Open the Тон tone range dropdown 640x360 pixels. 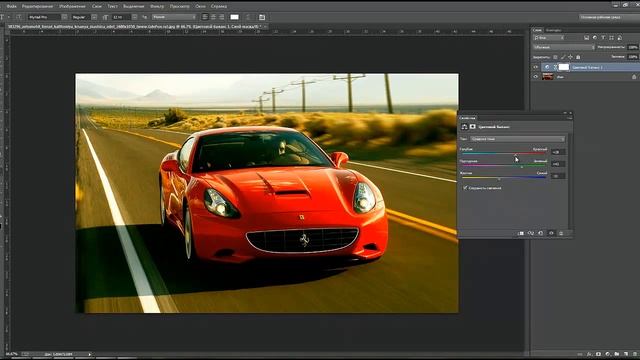[518, 139]
